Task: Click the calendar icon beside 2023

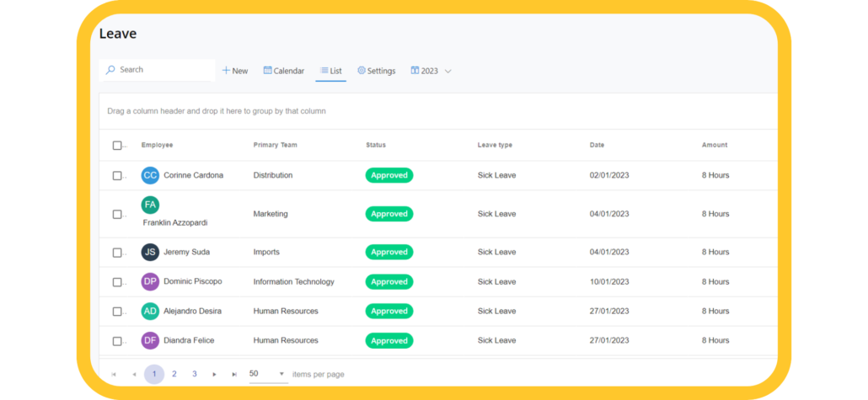Action: click(x=415, y=70)
